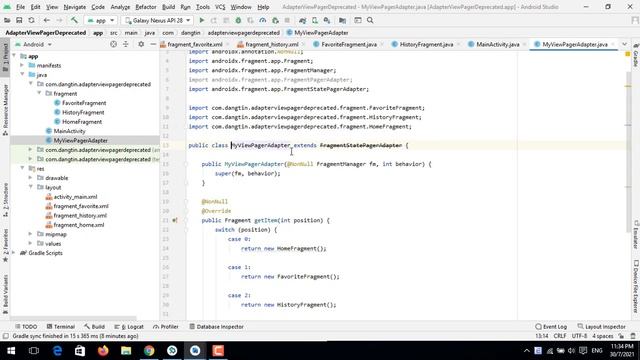This screenshot has width=640, height=360.
Task: Hide the Project panel with minus icon
Action: [x=153, y=44]
